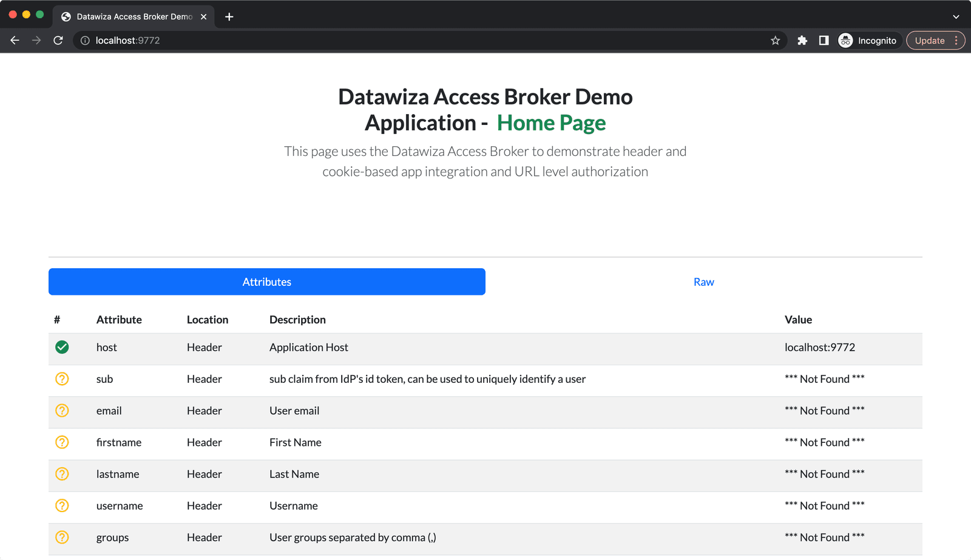
Task: Reload the localhost page
Action: click(x=58, y=41)
